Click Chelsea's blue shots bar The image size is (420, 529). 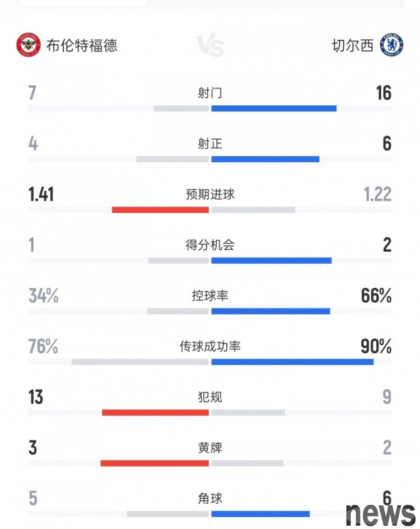click(x=274, y=109)
